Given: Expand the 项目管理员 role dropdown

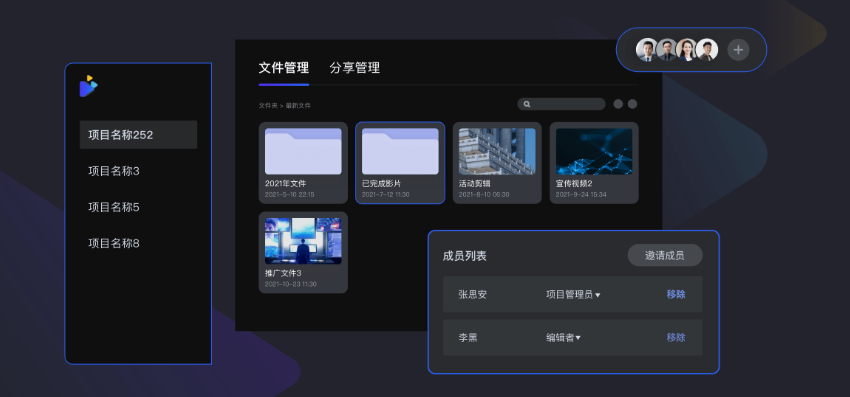Looking at the screenshot, I should click(573, 294).
